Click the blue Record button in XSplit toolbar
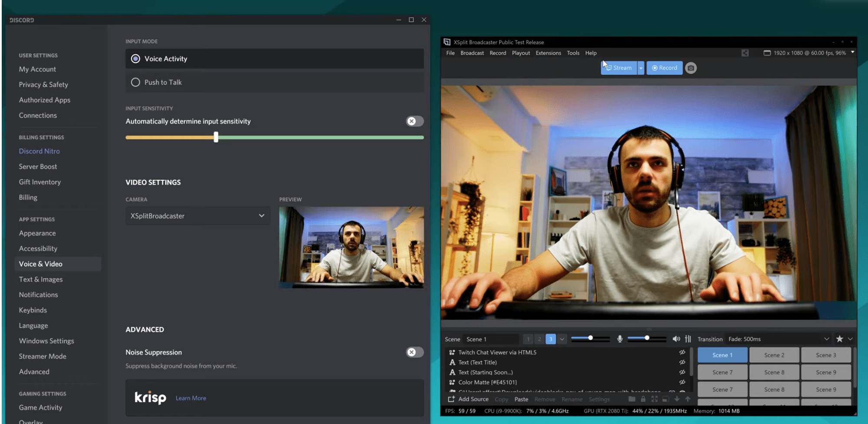This screenshot has height=424, width=868. point(664,68)
